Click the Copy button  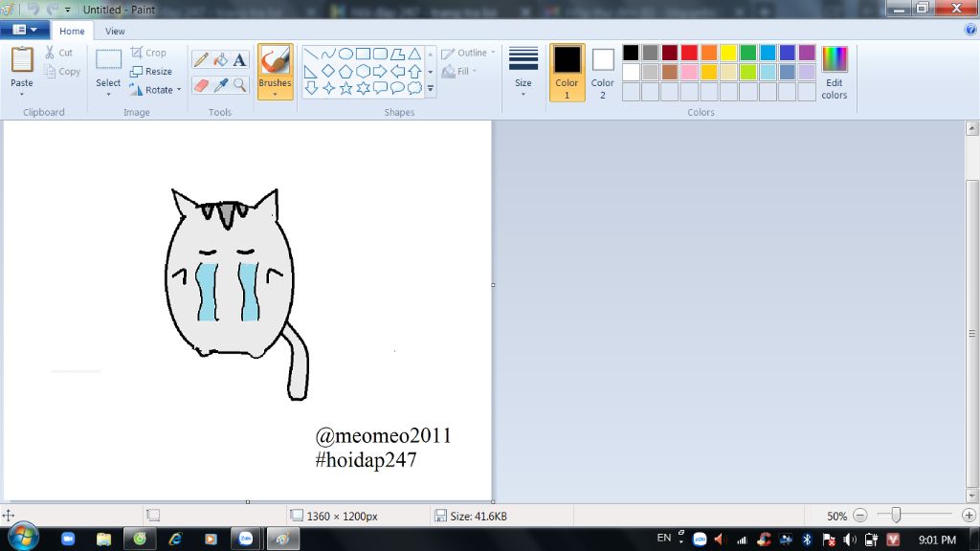(62, 72)
